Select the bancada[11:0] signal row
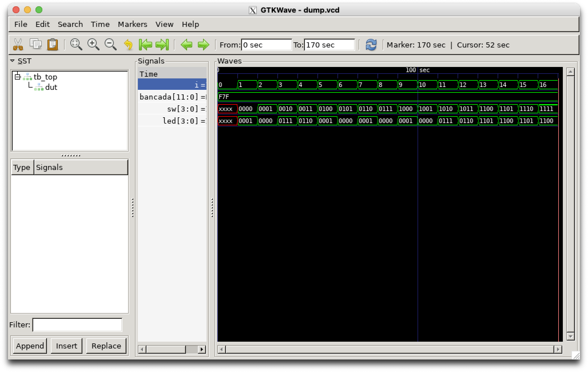Screen dimensions: 588x372 point(172,97)
